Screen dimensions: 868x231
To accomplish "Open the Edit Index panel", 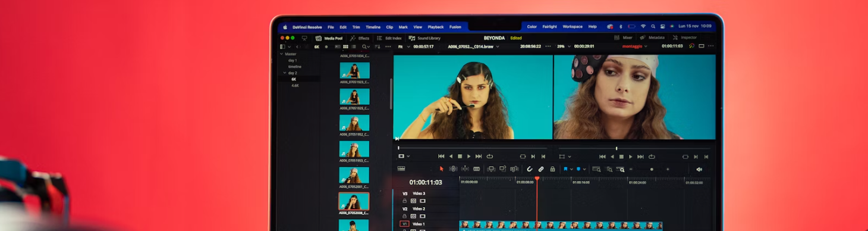I will (x=389, y=38).
